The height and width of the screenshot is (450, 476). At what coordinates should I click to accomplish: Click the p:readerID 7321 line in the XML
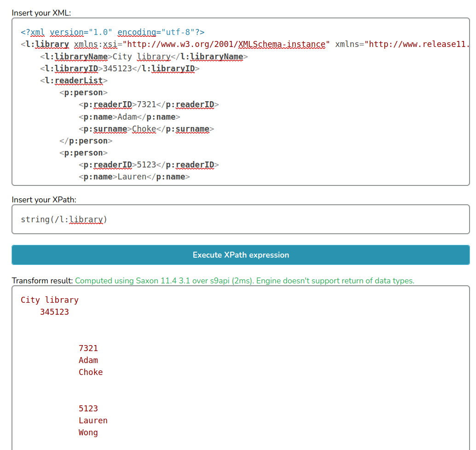click(148, 104)
